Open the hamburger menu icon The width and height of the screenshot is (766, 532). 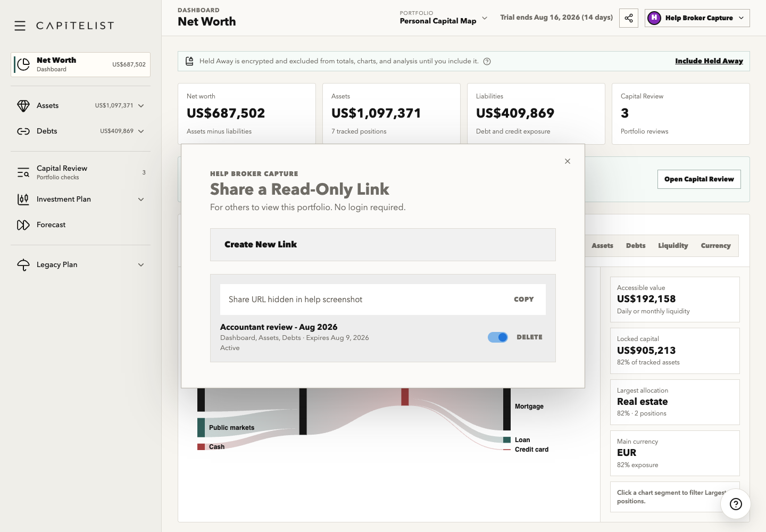click(x=20, y=26)
